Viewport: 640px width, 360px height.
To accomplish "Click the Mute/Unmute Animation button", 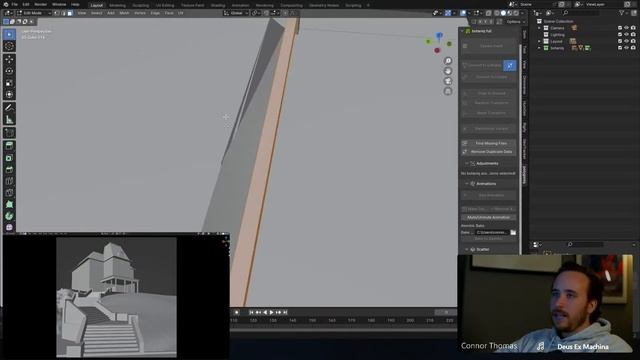I will pos(489,218).
